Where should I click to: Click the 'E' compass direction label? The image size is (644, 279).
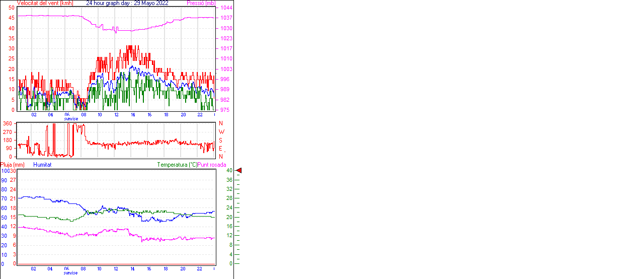click(x=221, y=149)
